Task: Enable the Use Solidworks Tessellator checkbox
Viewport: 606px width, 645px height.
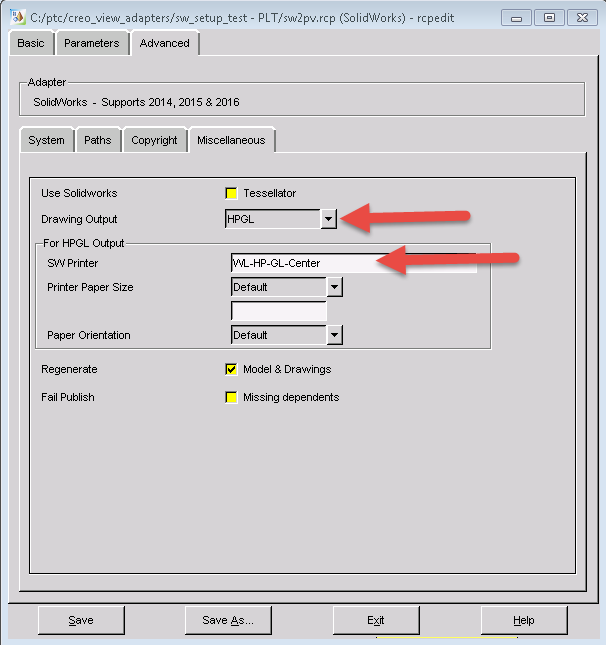Action: pos(231,193)
